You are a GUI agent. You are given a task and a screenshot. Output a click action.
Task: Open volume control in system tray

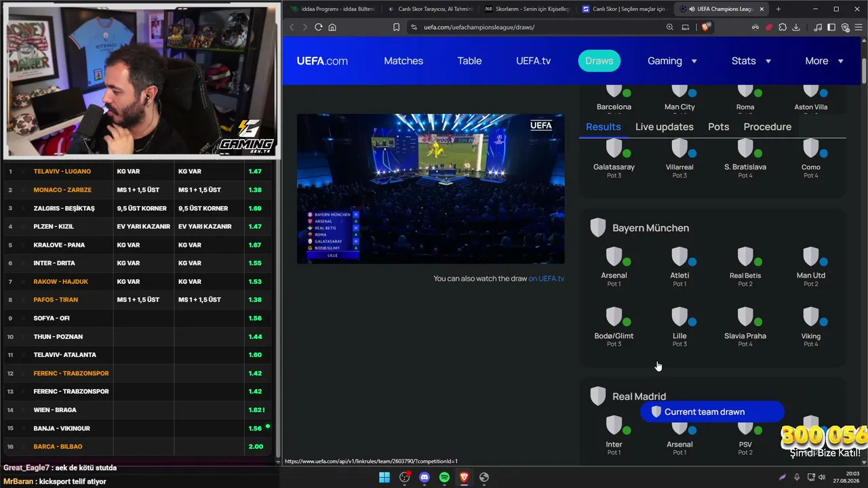pos(822,477)
